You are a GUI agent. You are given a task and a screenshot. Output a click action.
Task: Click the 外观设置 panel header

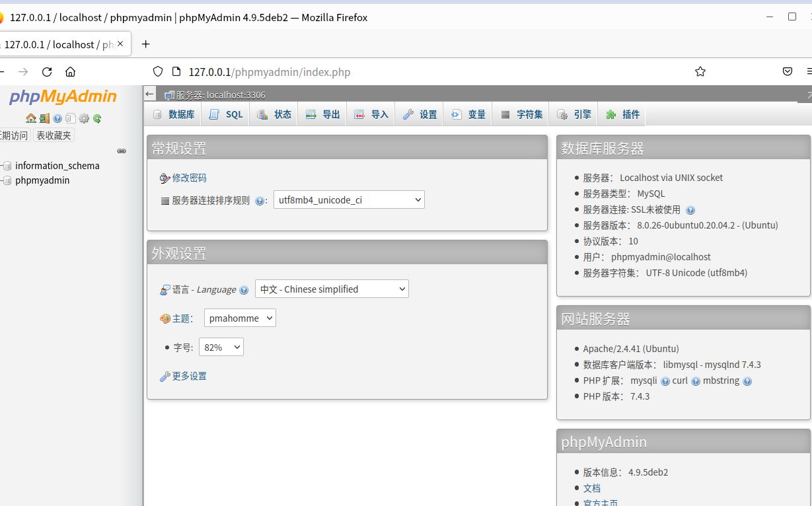click(347, 253)
